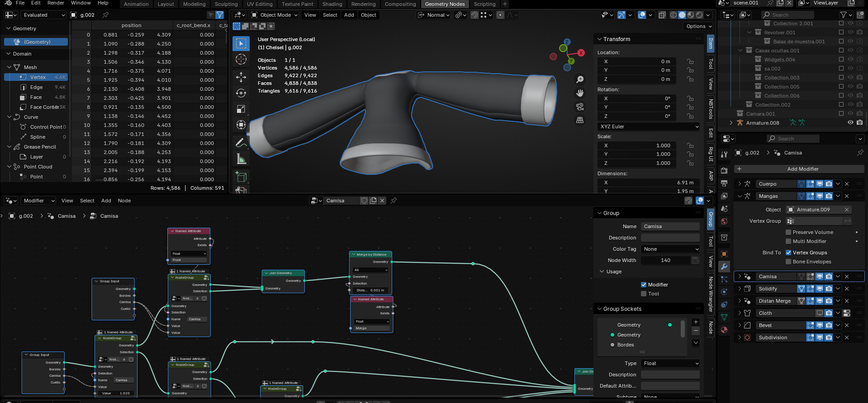Choose the Annotate pencil tool

[x=241, y=143]
